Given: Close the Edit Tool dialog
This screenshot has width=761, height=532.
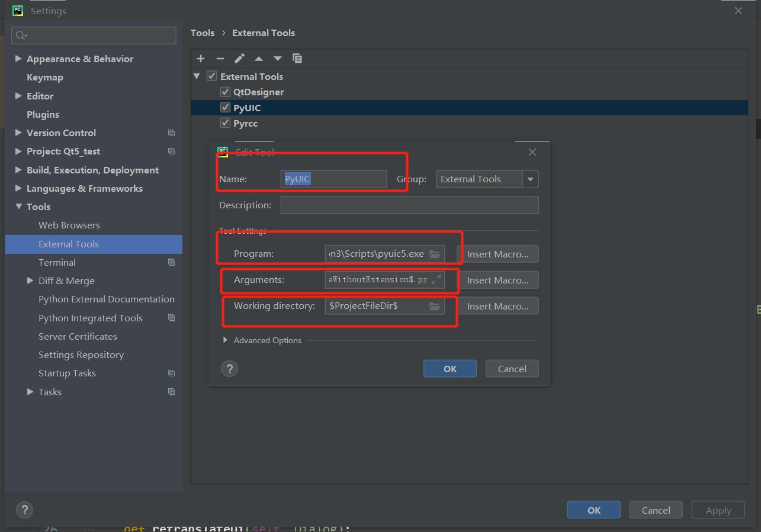Looking at the screenshot, I should click(532, 152).
